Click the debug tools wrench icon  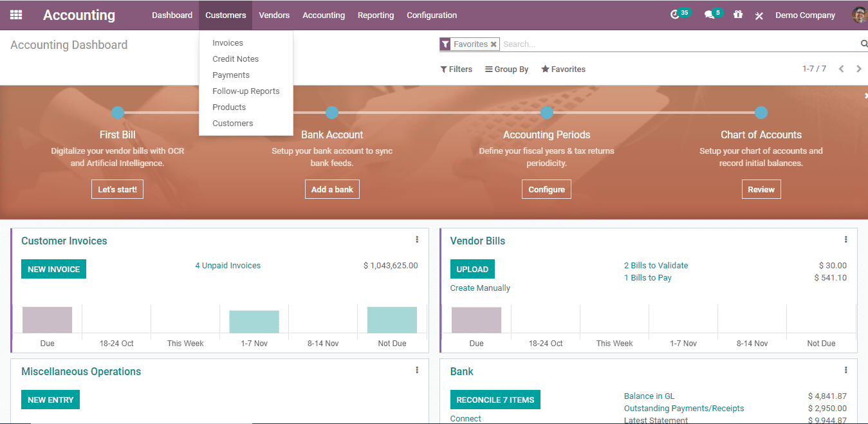[x=759, y=15]
